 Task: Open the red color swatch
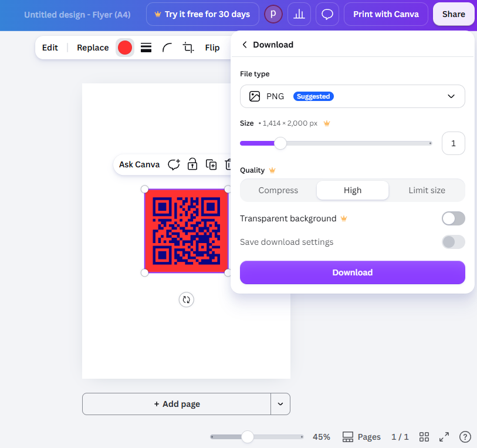pos(125,48)
